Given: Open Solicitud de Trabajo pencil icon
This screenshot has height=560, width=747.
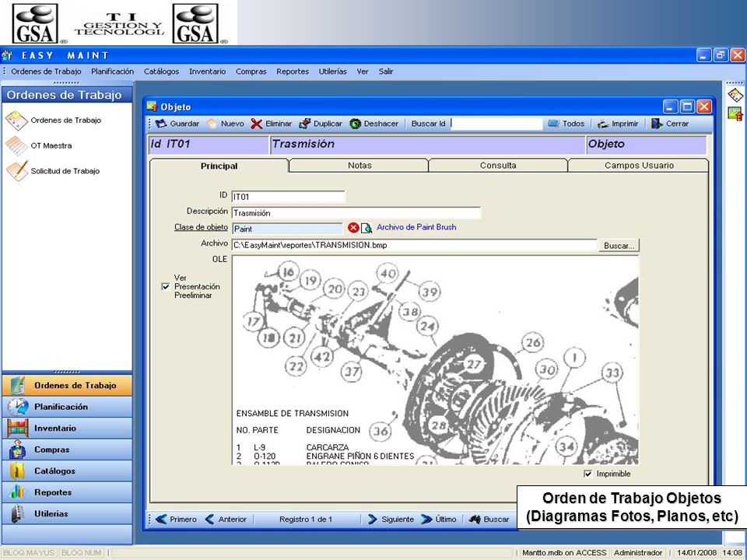Looking at the screenshot, I should (17, 171).
